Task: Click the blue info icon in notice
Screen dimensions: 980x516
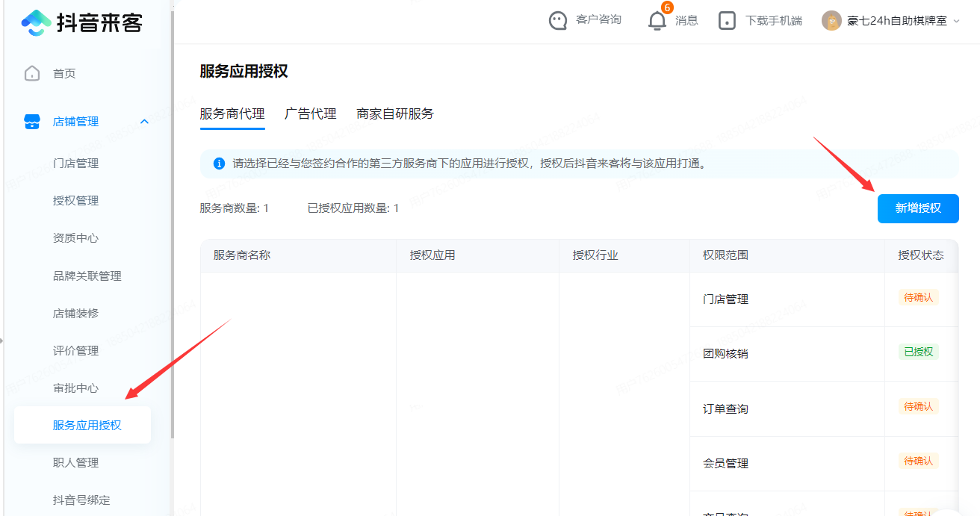Action: click(219, 164)
